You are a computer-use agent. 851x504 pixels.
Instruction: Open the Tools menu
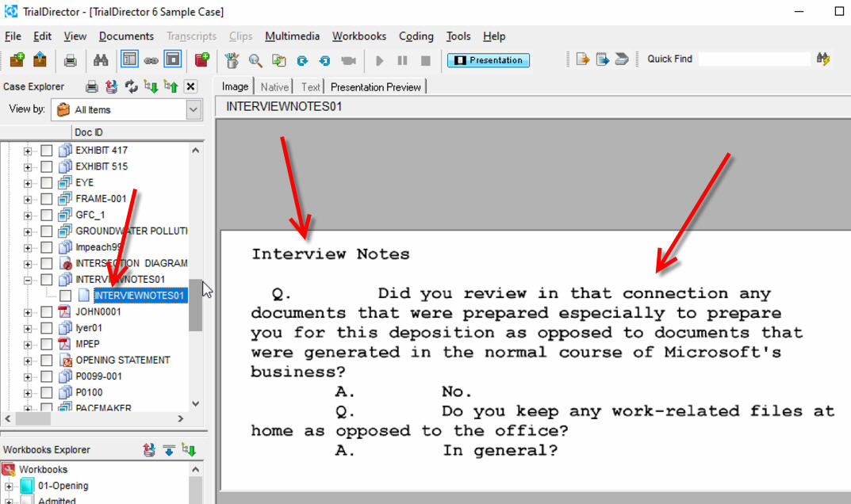(x=458, y=36)
